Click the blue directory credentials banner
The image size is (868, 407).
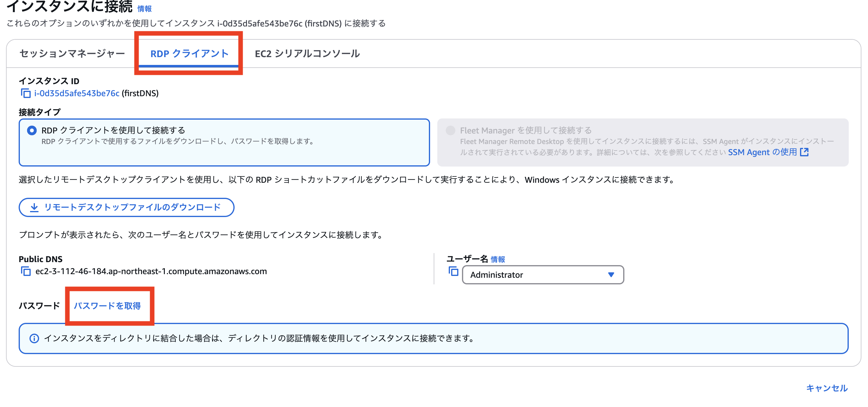click(434, 339)
